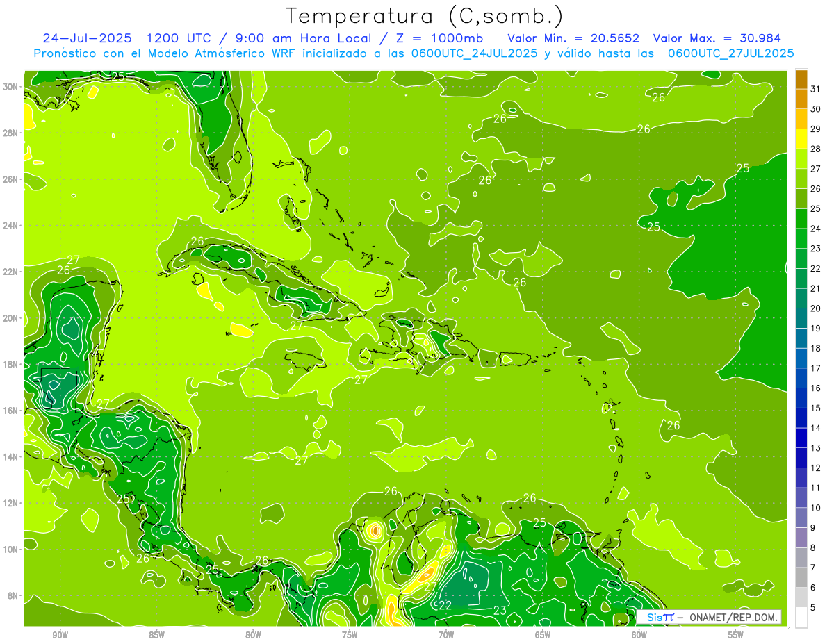Screen dimensions: 834x644
Task: Click the 'Temperatura (C,somb.)' map title
Action: pos(425,17)
